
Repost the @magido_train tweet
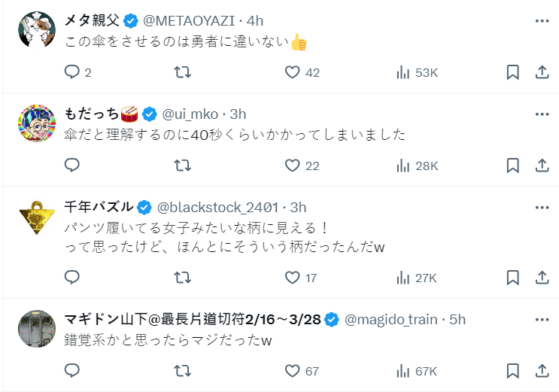tap(182, 371)
